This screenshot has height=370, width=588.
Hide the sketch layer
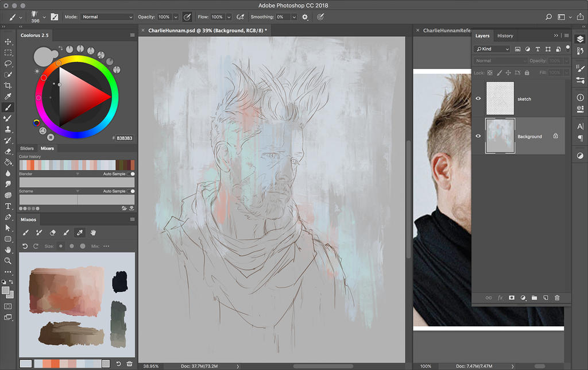pos(478,99)
